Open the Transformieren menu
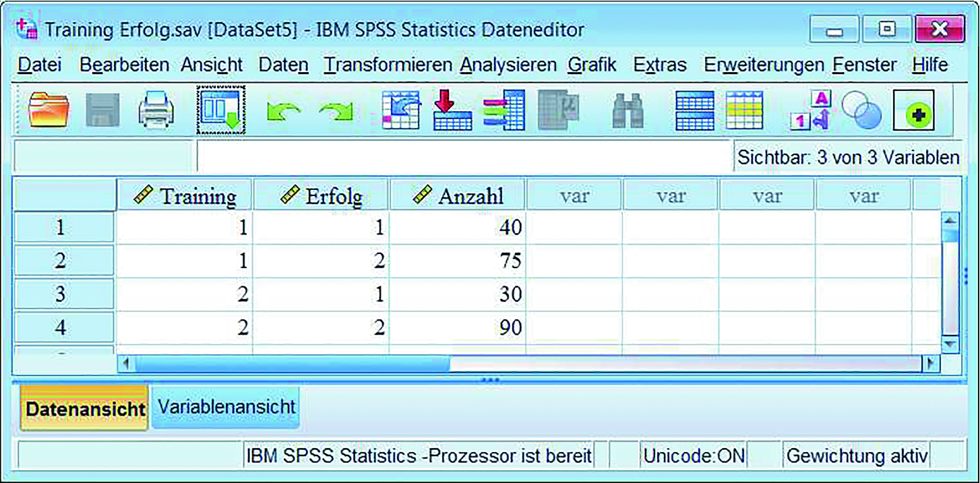 coord(388,65)
